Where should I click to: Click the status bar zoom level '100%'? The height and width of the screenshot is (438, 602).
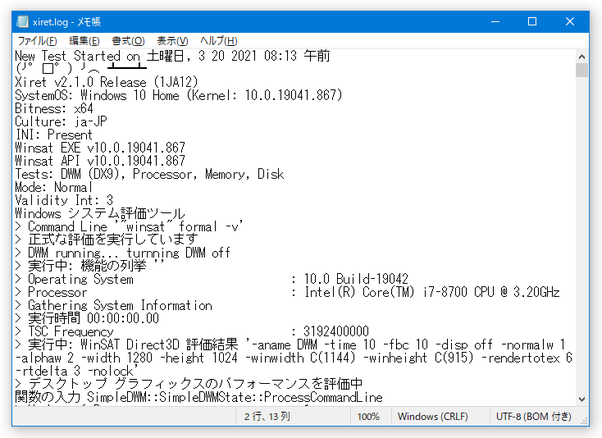click(x=368, y=417)
